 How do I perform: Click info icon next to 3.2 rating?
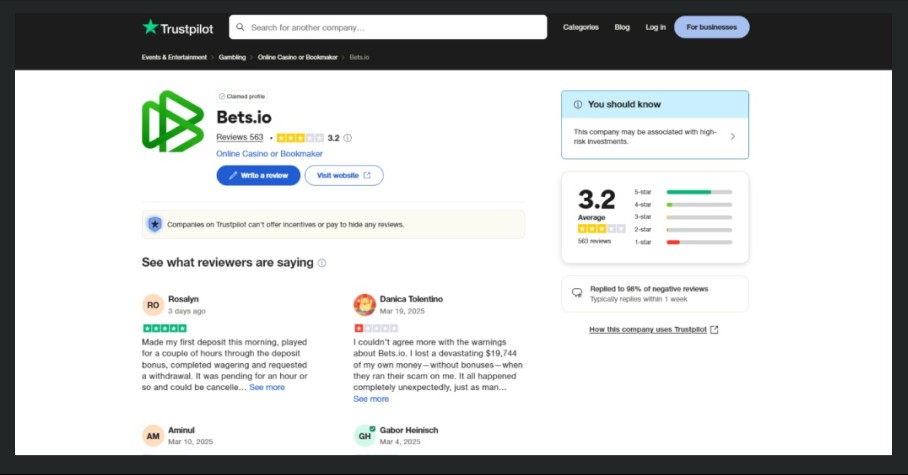pyautogui.click(x=348, y=138)
